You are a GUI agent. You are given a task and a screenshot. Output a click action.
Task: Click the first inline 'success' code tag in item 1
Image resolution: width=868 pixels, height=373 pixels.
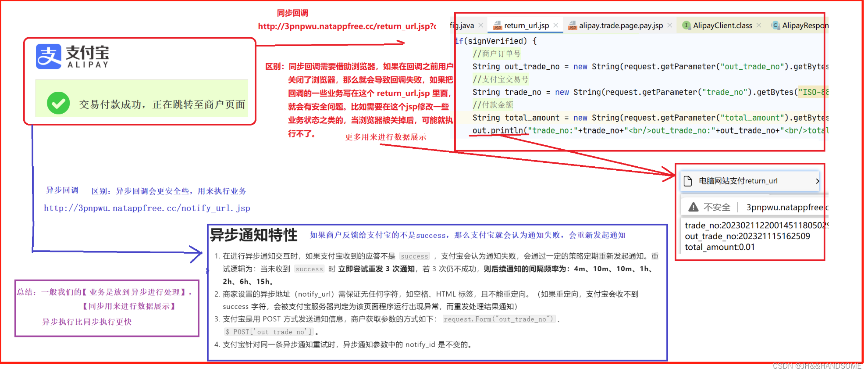coord(414,256)
